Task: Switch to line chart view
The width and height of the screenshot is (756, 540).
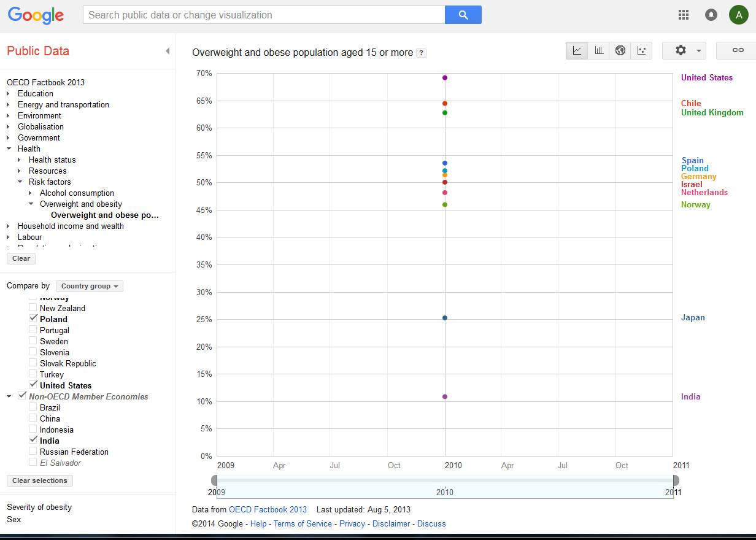Action: point(577,50)
